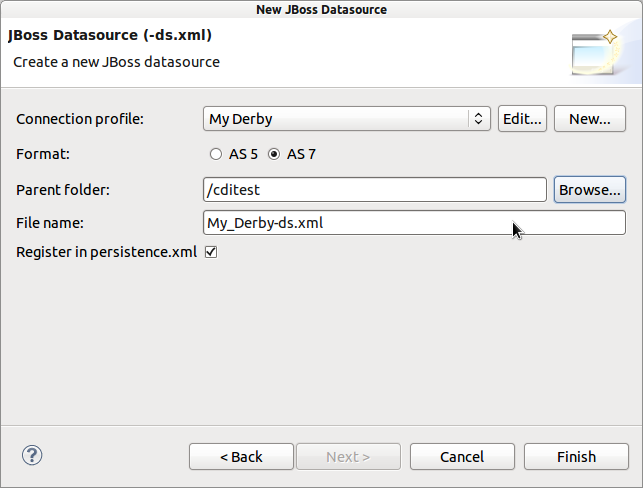Click the Parent folder text field
Screen dimensions: 643x488
tap(375, 189)
